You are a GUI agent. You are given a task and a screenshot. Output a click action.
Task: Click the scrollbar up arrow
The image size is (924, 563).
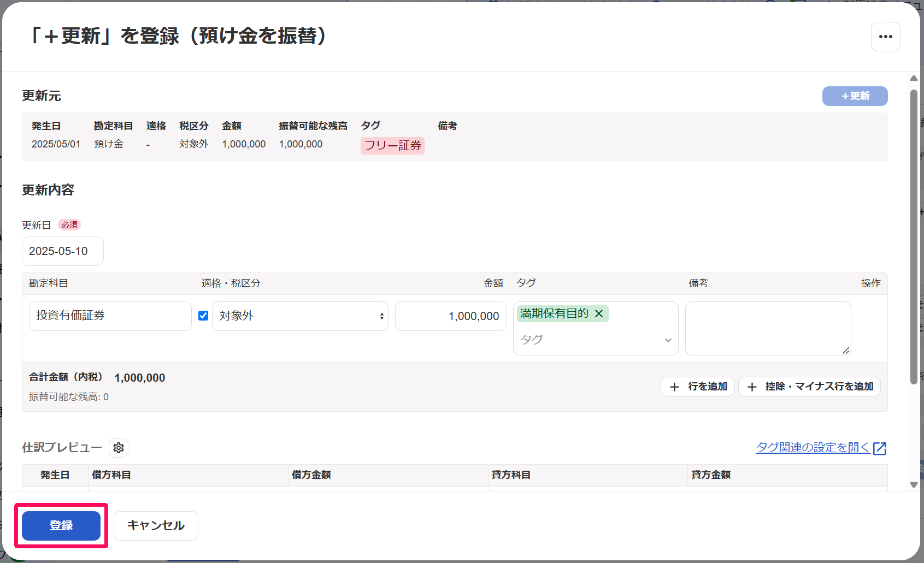914,78
